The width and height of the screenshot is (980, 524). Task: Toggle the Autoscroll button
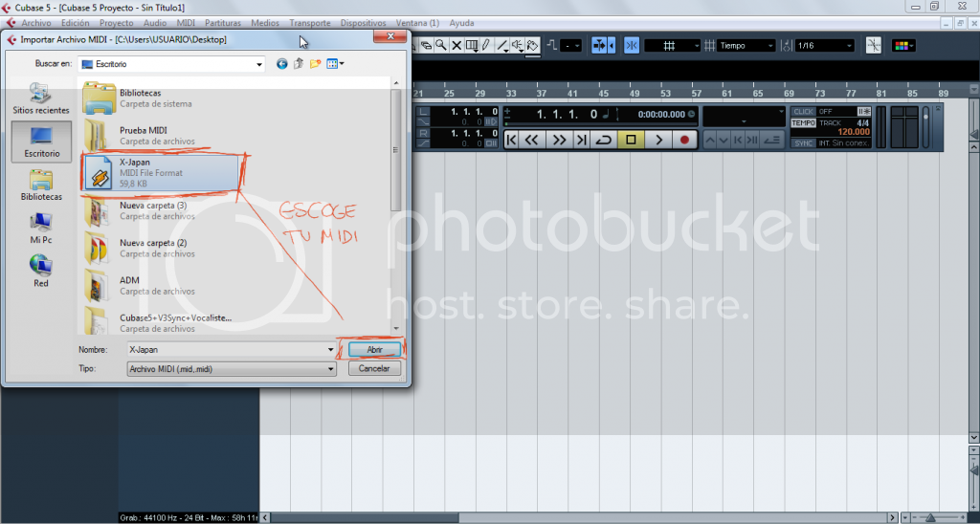[x=599, y=46]
